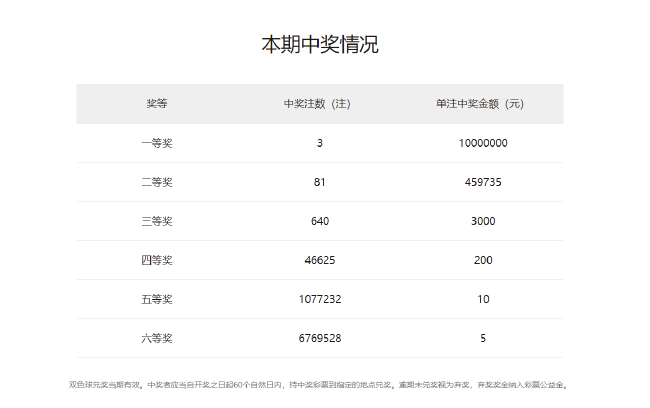Click the 459735 prize amount cell
Image resolution: width=650 pixels, height=408 pixels.
click(482, 182)
